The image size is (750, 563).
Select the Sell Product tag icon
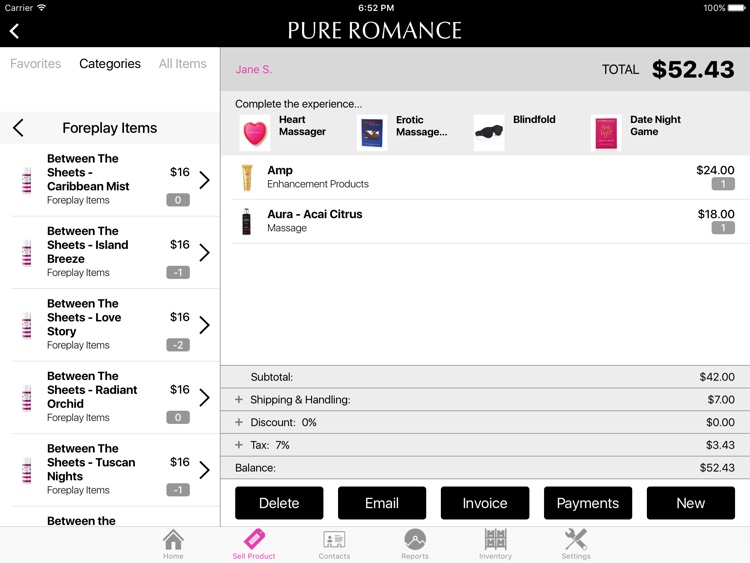click(x=254, y=539)
